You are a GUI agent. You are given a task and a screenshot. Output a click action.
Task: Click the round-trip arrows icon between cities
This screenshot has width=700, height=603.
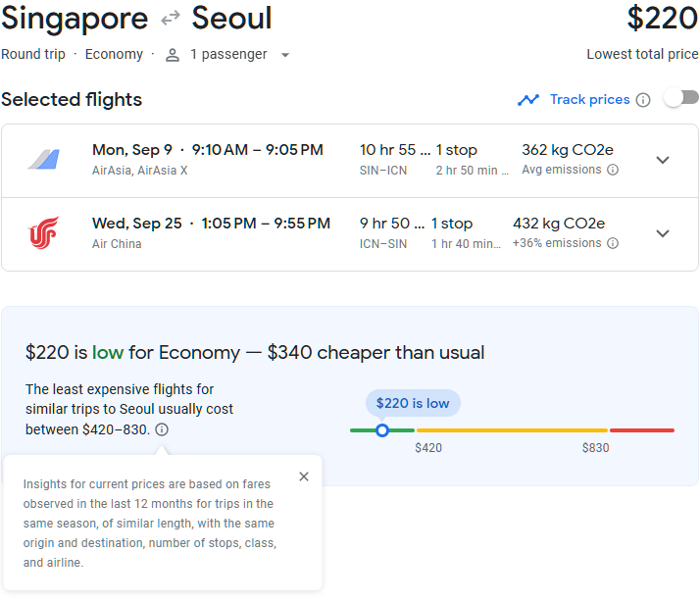pos(170,19)
